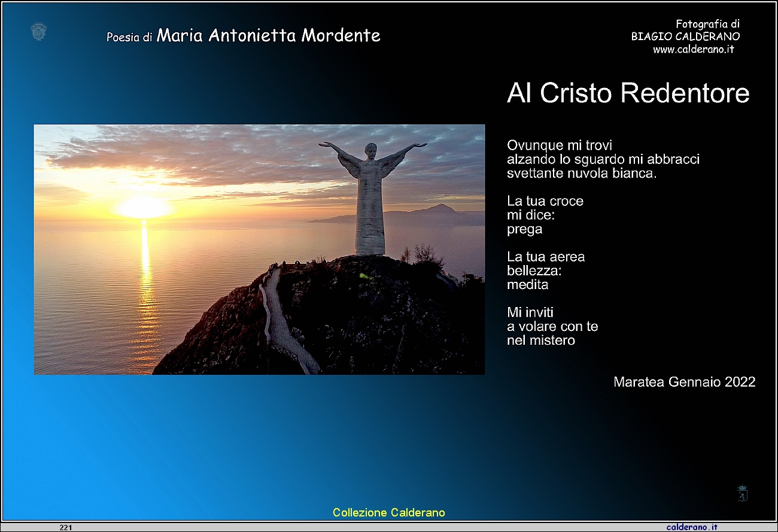The width and height of the screenshot is (778, 532).
Task: Click the setting sun in the photograph
Action: click(x=144, y=208)
